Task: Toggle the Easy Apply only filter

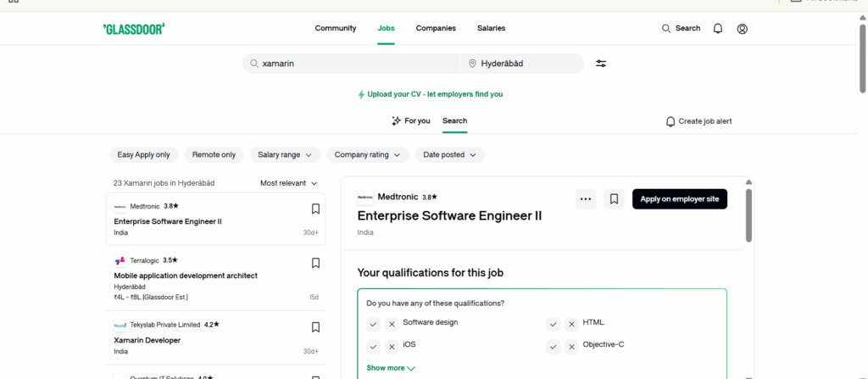Action: (x=143, y=155)
